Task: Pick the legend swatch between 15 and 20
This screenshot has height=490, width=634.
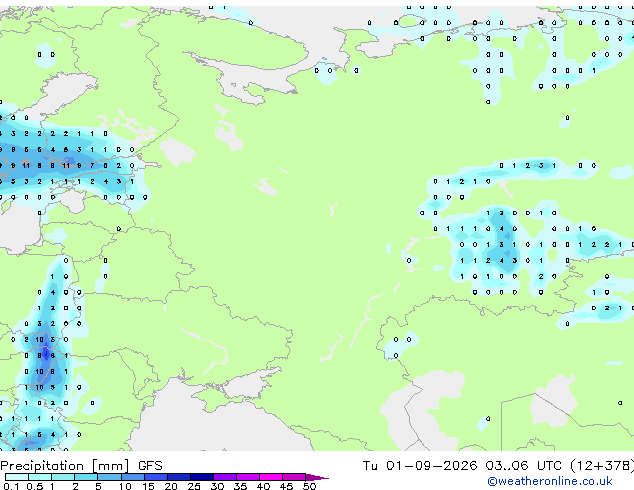Action: click(156, 477)
